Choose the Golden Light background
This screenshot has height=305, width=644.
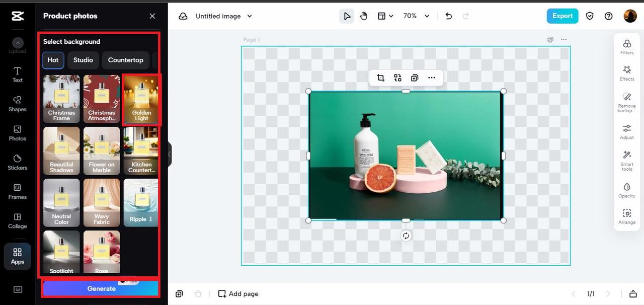141,99
